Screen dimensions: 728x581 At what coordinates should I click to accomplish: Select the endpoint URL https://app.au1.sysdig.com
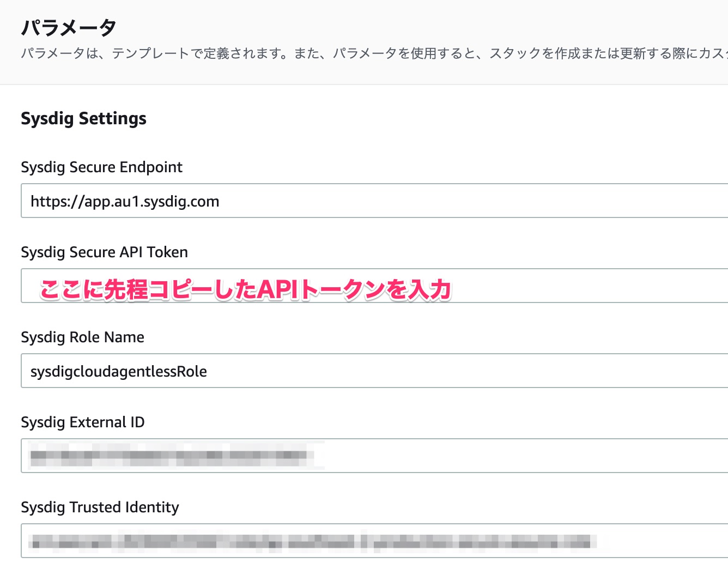125,201
